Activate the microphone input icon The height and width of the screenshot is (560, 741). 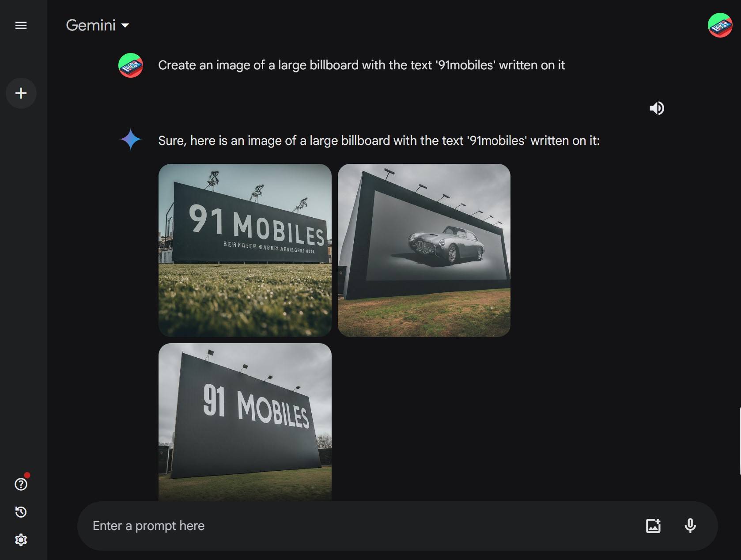(690, 526)
